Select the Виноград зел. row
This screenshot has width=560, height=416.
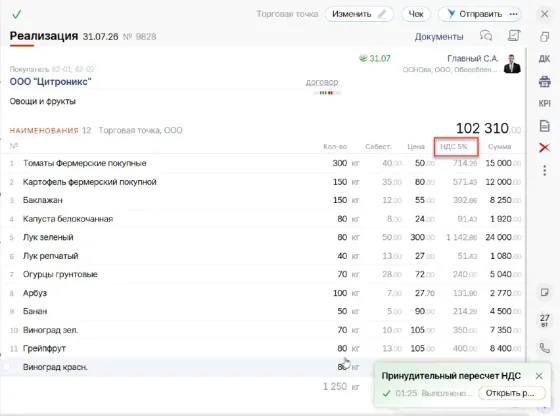[262, 330]
